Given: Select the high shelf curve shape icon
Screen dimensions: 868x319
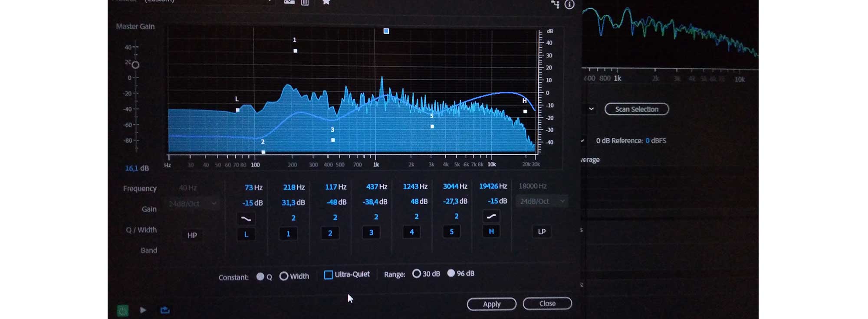Looking at the screenshot, I should tap(491, 216).
